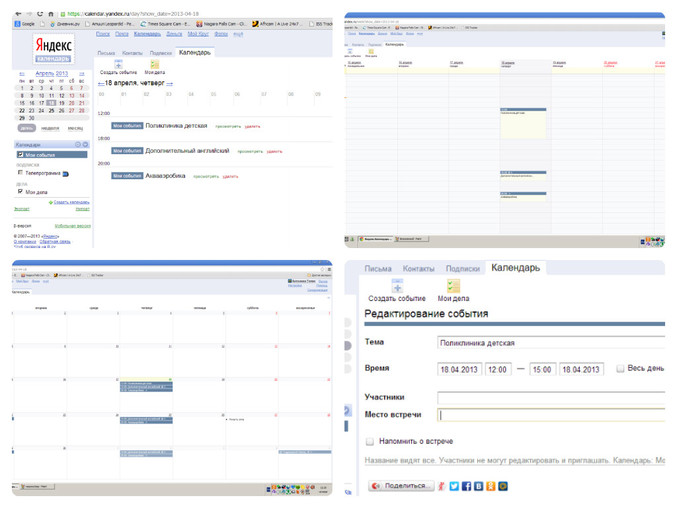Click the Место встречи input field

point(551,415)
